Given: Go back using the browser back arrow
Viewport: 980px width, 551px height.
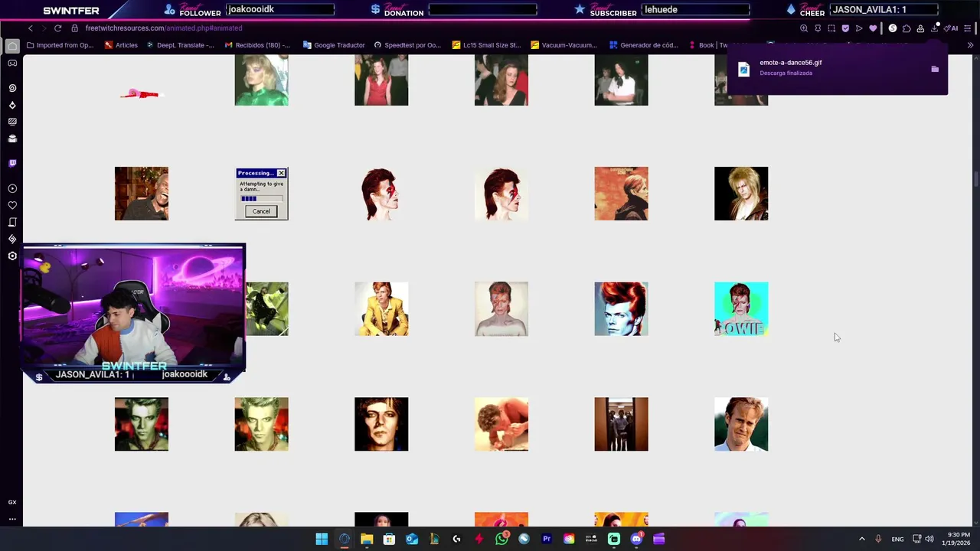Looking at the screenshot, I should pos(30,28).
